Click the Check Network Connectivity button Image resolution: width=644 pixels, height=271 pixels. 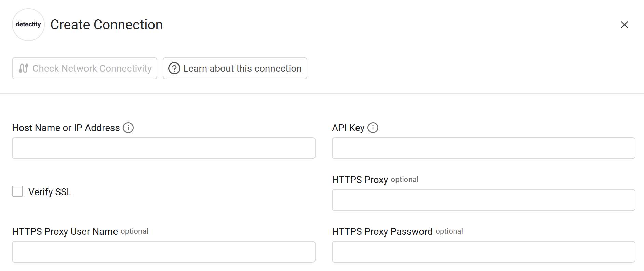(84, 68)
